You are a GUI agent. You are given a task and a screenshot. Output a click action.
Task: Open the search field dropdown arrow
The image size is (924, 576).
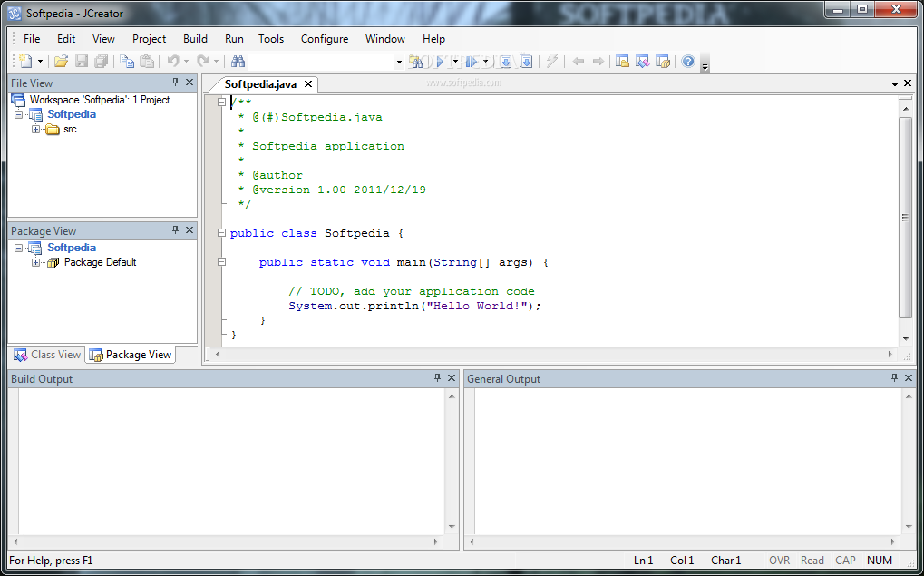coord(399,62)
